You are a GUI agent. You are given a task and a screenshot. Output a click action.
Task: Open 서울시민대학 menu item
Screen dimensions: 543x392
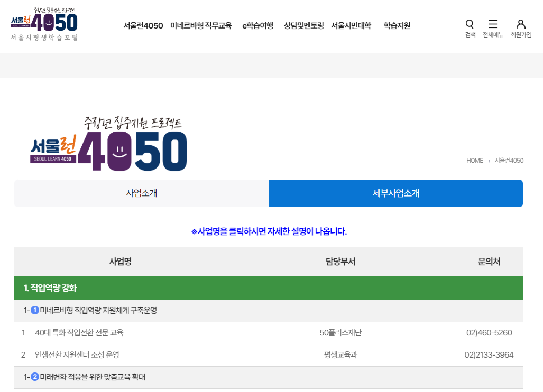pos(351,25)
